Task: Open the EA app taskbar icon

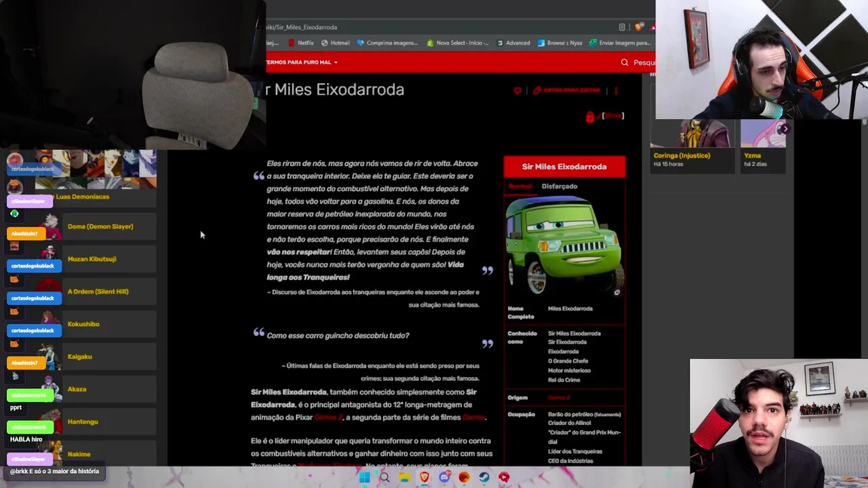Action: click(464, 477)
